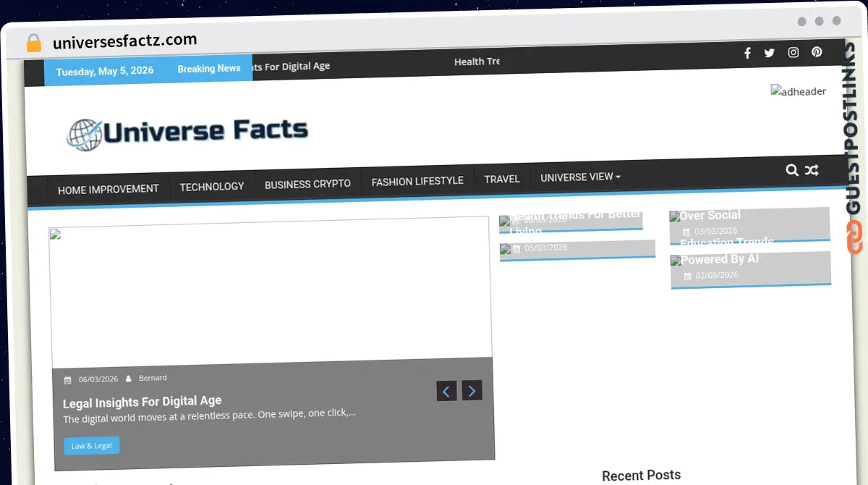Click the Recent Posts heading
868x485 pixels.
coord(641,475)
